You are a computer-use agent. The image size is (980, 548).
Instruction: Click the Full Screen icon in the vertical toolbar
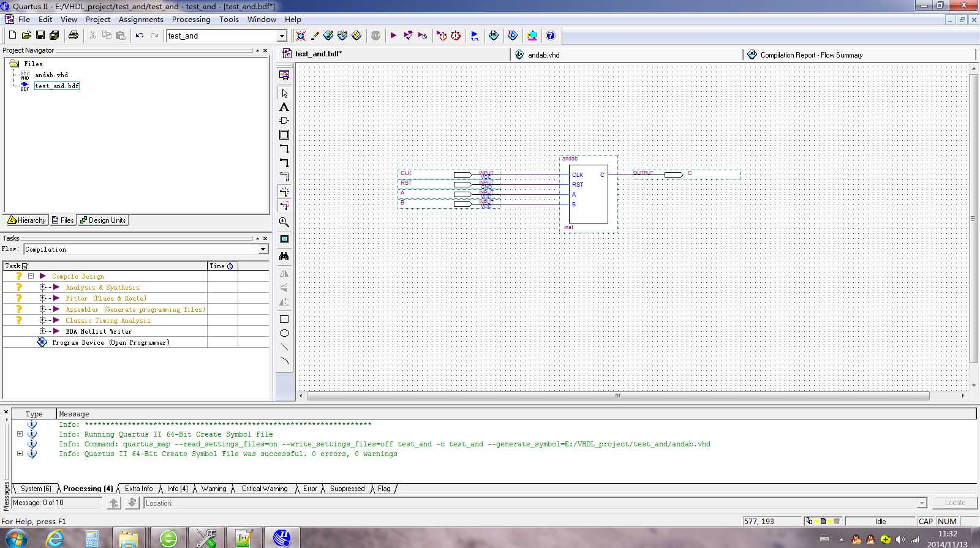click(x=284, y=239)
